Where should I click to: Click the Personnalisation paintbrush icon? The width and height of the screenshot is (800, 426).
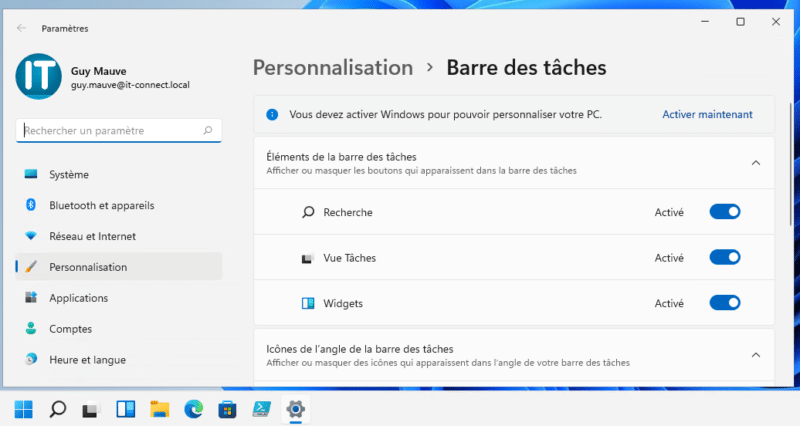31,267
